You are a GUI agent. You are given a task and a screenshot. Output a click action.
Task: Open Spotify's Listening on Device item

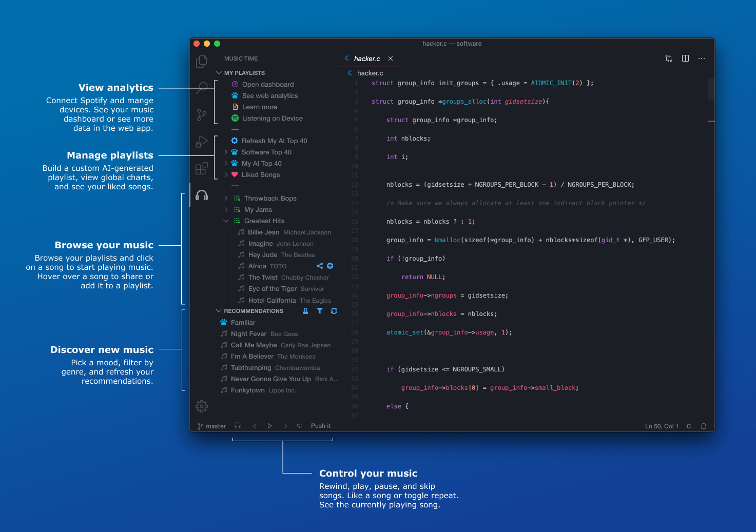272,118
